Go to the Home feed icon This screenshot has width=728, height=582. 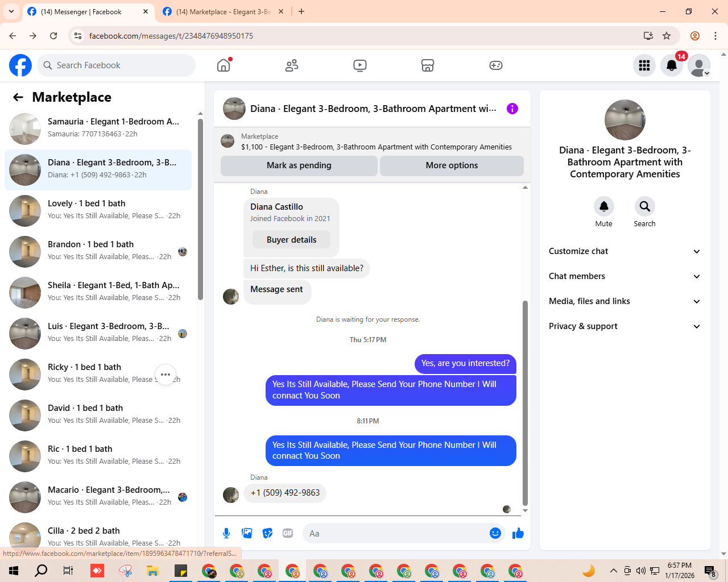coord(224,65)
